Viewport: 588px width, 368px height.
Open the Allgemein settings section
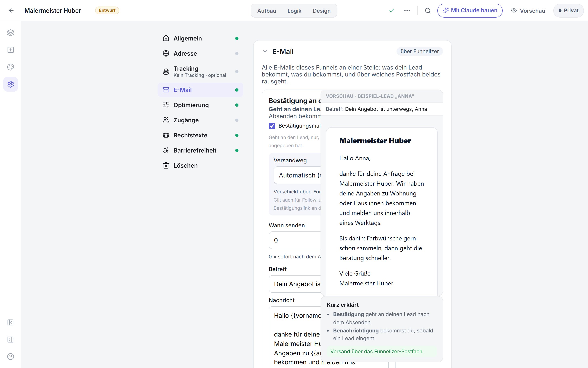(x=200, y=38)
